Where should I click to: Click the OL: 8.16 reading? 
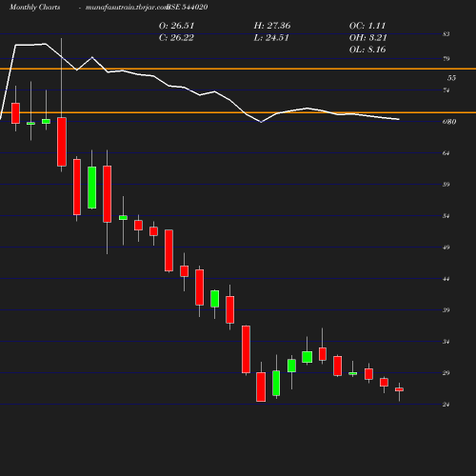tap(367, 50)
